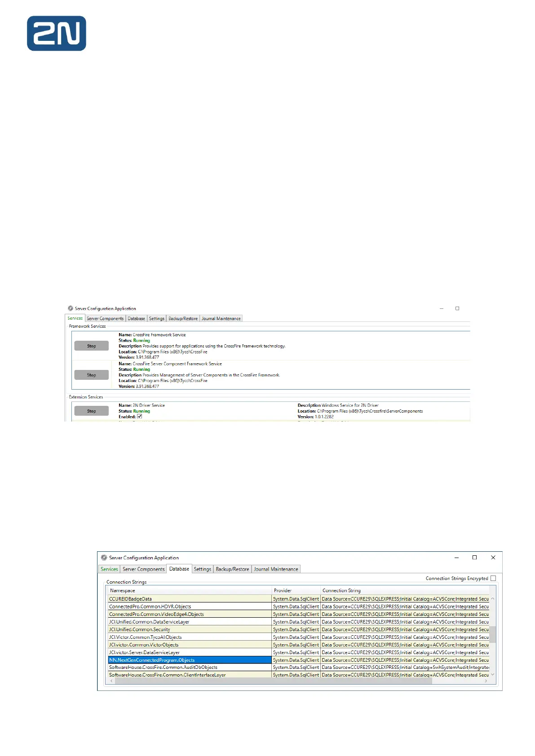
Task: Click the connection string containing SwhSystemAudit catalog
Action: [405, 667]
